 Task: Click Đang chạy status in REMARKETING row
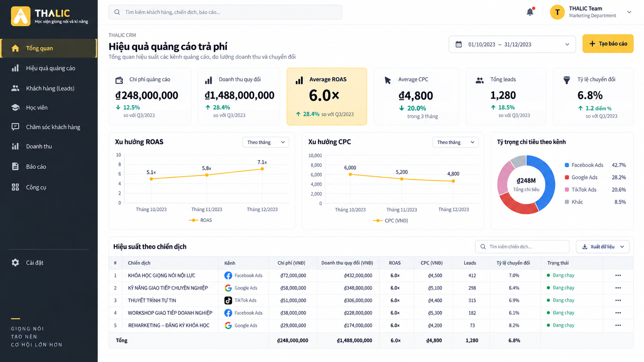pyautogui.click(x=560, y=325)
